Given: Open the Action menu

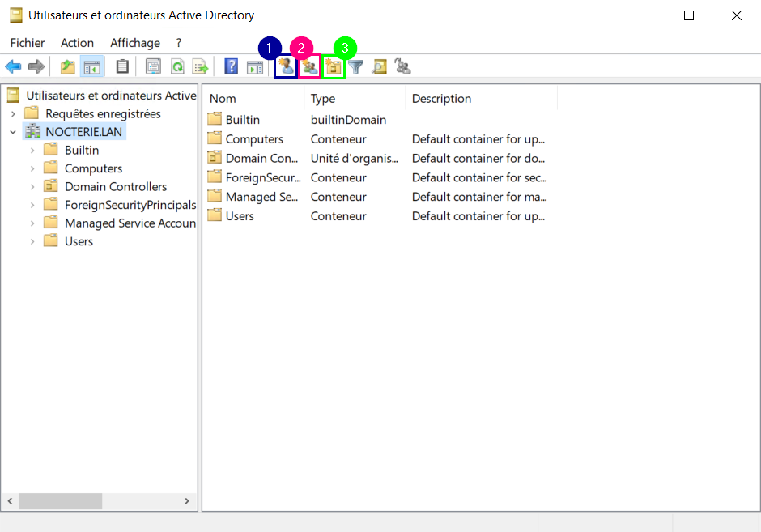Looking at the screenshot, I should 77,43.
